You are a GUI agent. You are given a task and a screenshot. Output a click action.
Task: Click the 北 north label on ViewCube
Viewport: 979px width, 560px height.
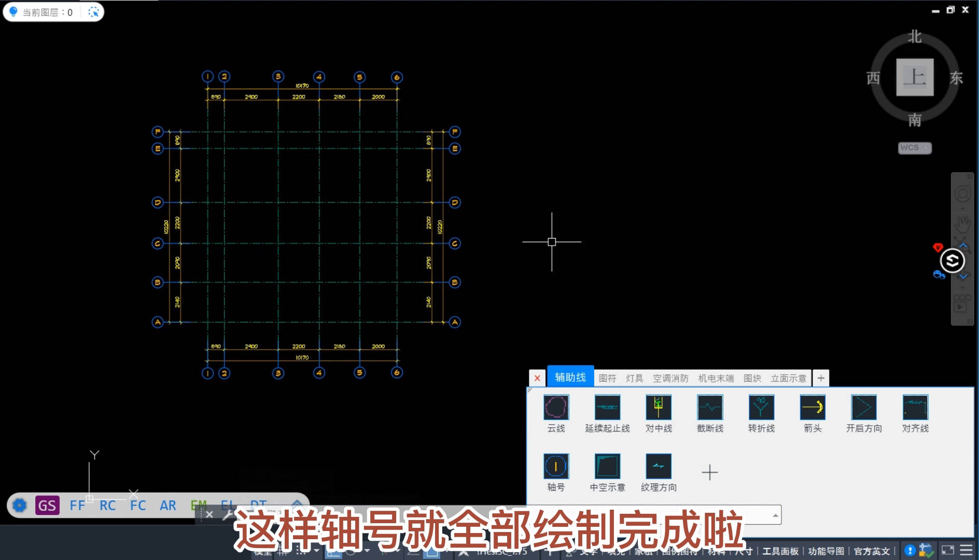point(915,37)
